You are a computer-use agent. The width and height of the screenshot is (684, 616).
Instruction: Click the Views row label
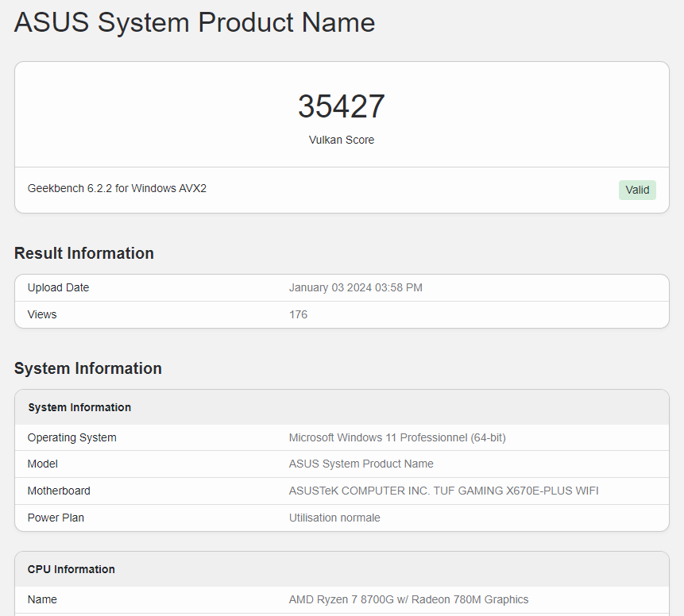click(x=42, y=314)
